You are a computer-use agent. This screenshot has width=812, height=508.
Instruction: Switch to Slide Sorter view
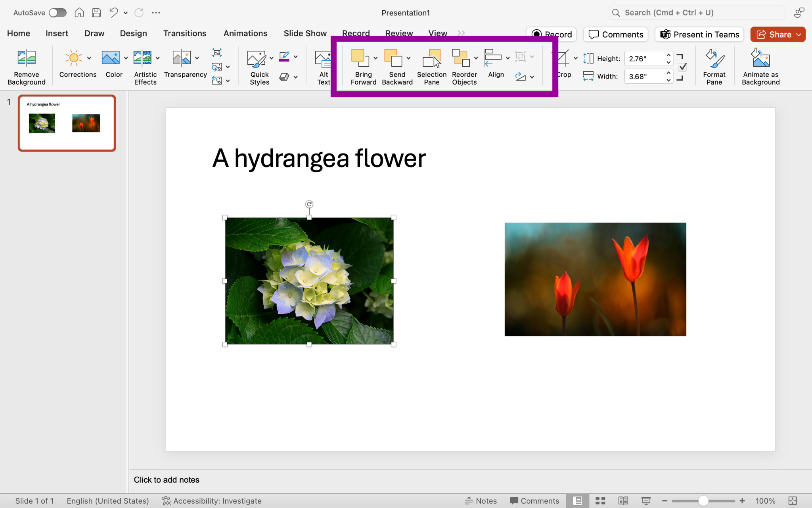coord(600,501)
